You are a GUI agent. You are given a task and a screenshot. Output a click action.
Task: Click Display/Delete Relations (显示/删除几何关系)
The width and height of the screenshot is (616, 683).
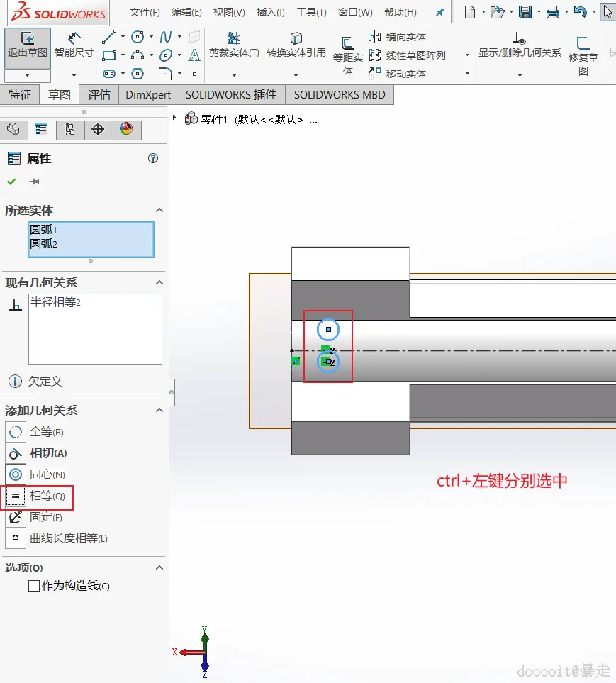tap(520, 45)
